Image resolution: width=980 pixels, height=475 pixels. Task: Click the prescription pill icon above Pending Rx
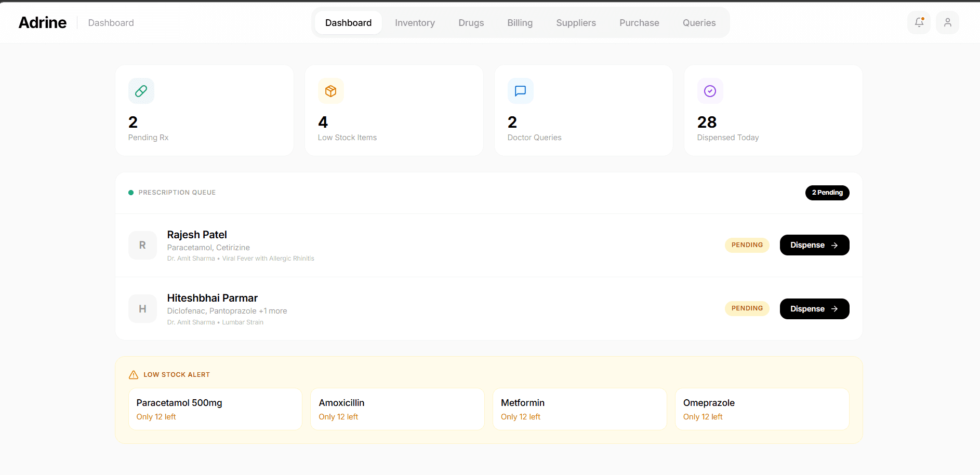(x=141, y=91)
